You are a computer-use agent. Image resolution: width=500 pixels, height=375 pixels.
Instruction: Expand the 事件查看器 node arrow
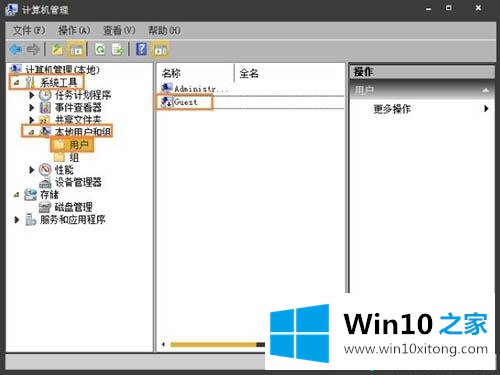[x=32, y=107]
